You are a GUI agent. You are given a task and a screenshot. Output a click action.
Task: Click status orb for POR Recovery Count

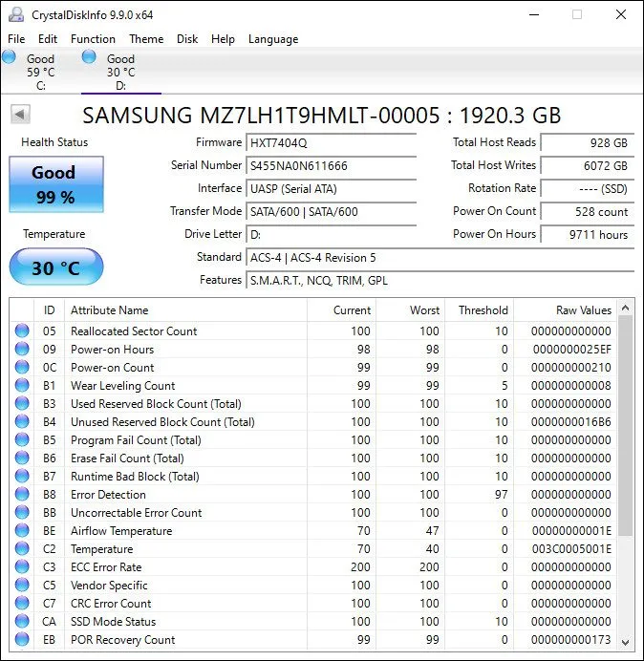tap(22, 639)
